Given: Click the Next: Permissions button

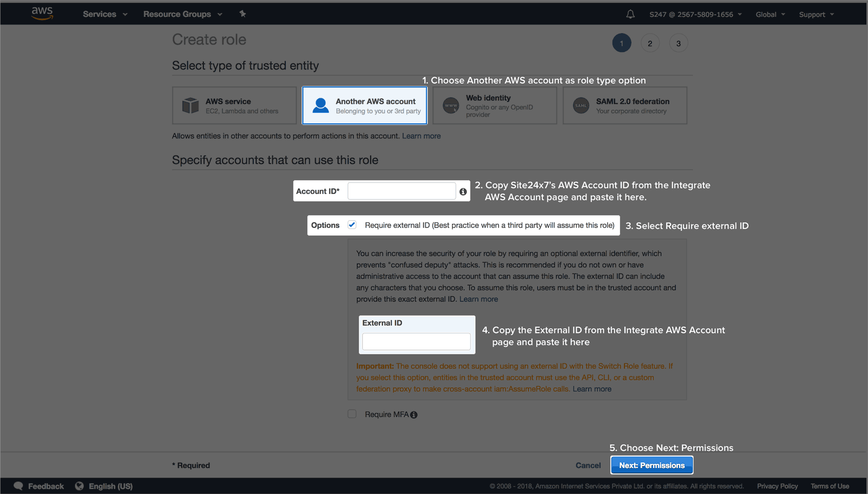Looking at the screenshot, I should tap(651, 465).
